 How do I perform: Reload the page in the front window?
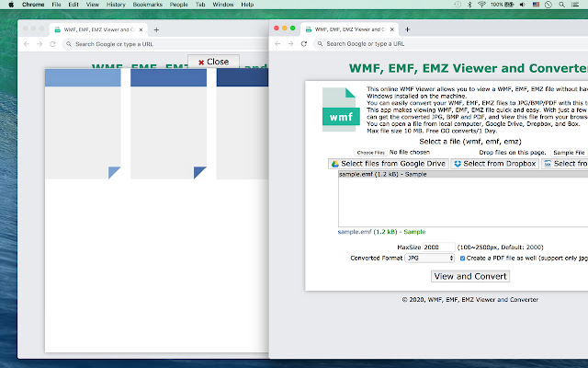pos(304,43)
